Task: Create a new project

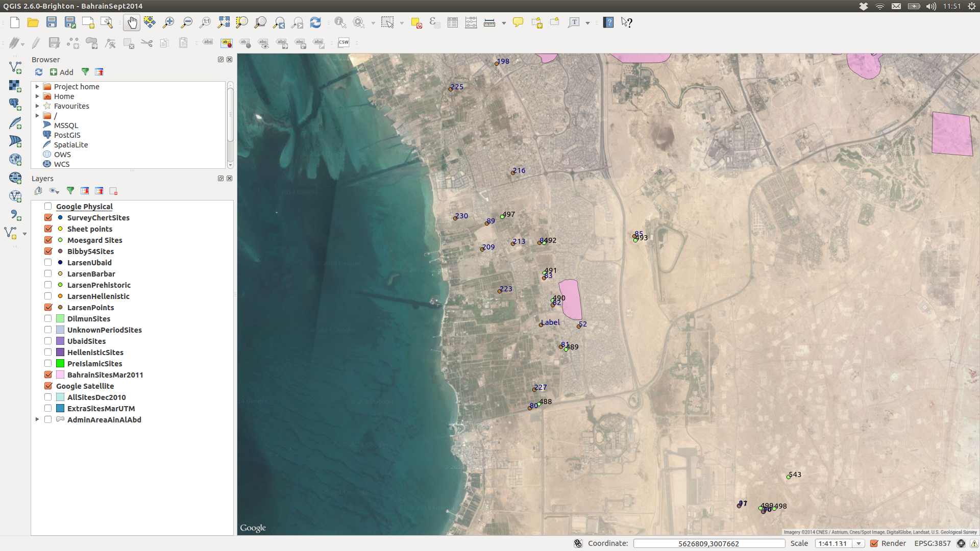Action: (15, 22)
